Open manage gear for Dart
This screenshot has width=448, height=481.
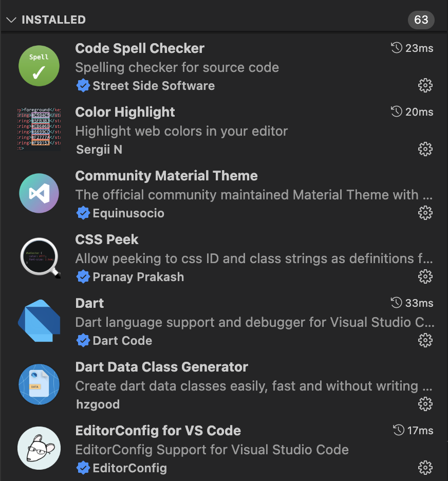[x=425, y=341]
